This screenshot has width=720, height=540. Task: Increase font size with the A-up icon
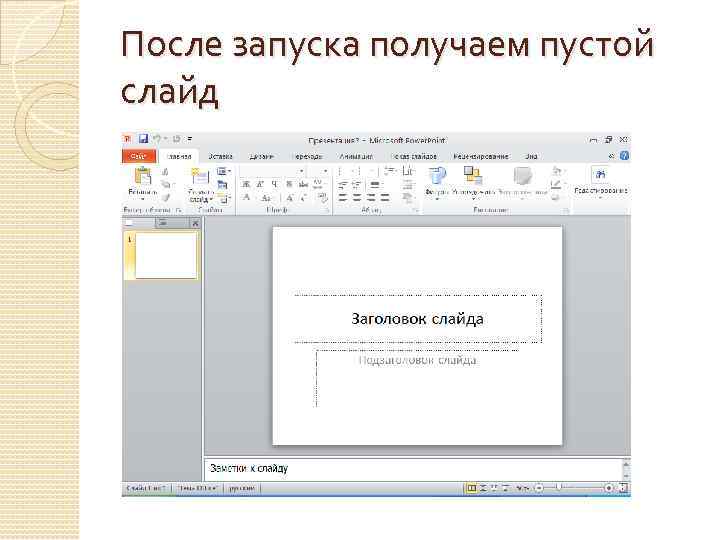pyautogui.click(x=290, y=198)
